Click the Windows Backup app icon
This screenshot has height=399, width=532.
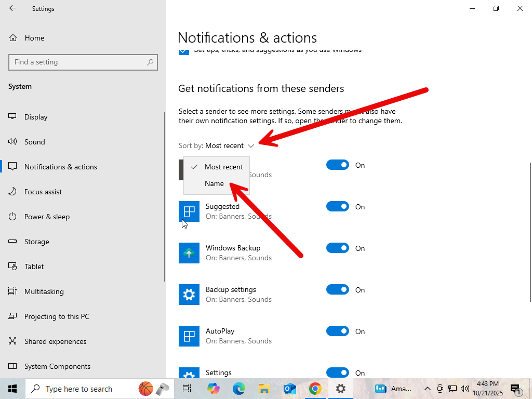coord(189,253)
